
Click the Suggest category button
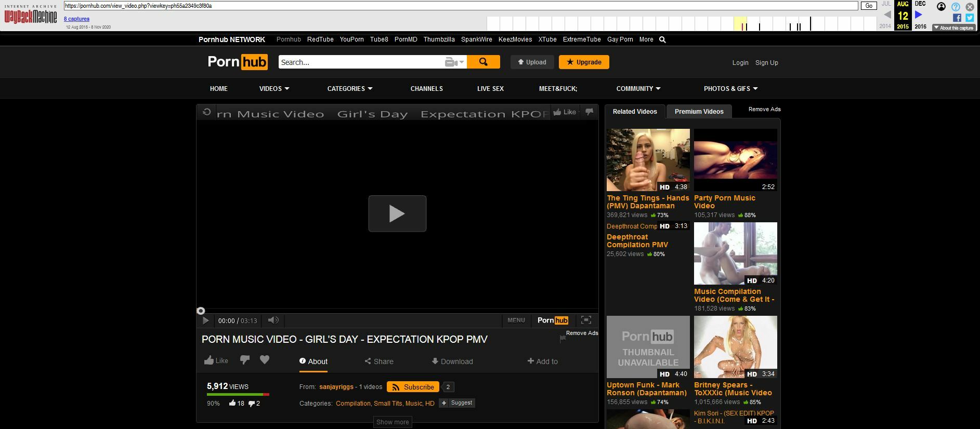pyautogui.click(x=457, y=403)
